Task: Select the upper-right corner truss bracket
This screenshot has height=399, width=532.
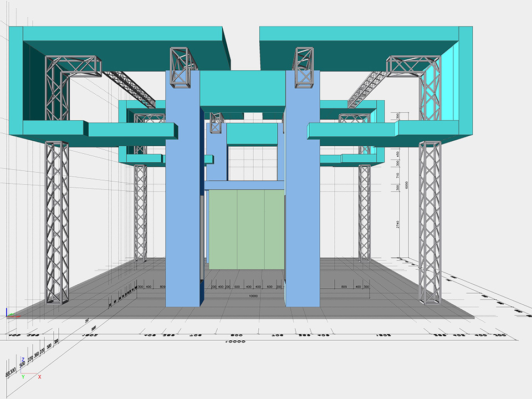Action: pos(413,69)
